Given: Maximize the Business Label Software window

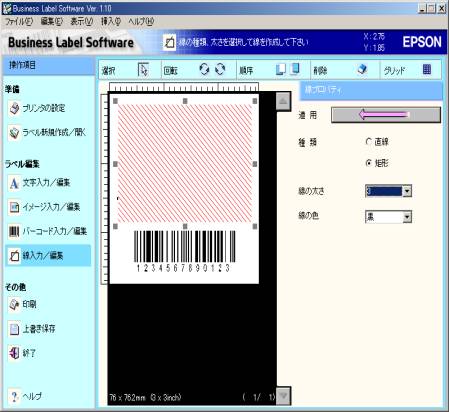Looking at the screenshot, I should pyautogui.click(x=432, y=9).
